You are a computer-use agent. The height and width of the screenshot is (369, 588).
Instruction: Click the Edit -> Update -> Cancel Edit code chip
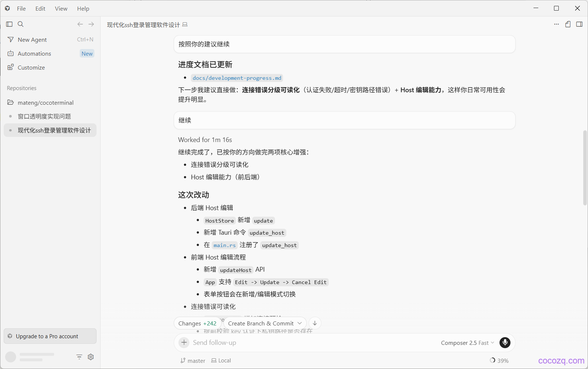[x=281, y=282]
